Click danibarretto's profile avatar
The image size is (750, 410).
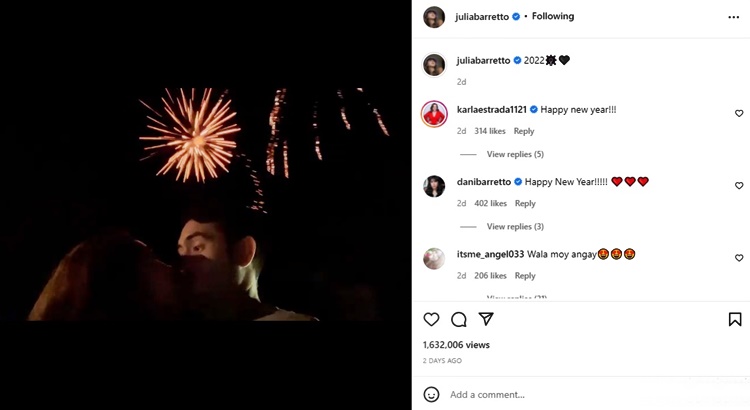[x=434, y=186]
